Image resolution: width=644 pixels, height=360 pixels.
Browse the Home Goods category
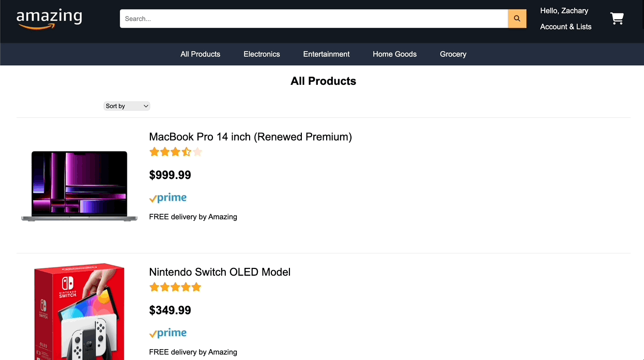[394, 54]
